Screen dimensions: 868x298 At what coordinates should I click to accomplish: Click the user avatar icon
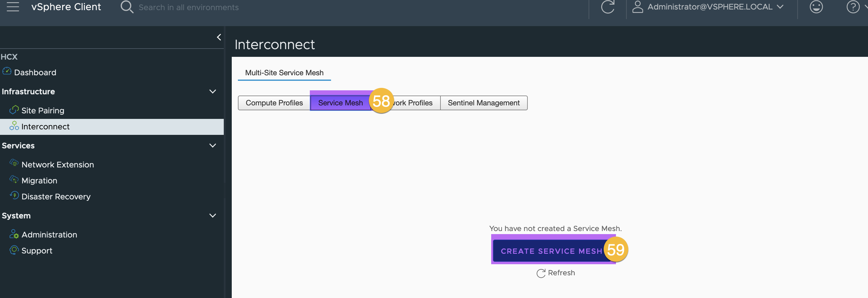pyautogui.click(x=637, y=7)
